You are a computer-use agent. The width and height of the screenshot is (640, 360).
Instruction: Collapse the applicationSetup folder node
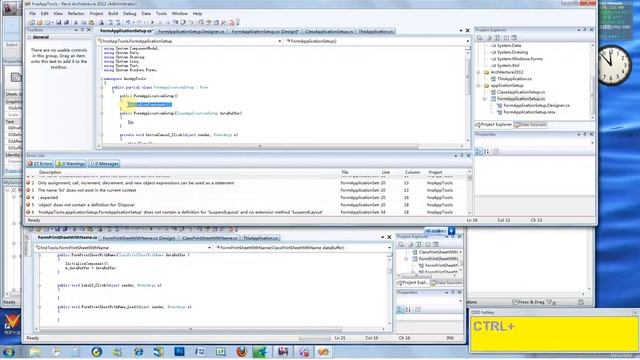point(479,86)
